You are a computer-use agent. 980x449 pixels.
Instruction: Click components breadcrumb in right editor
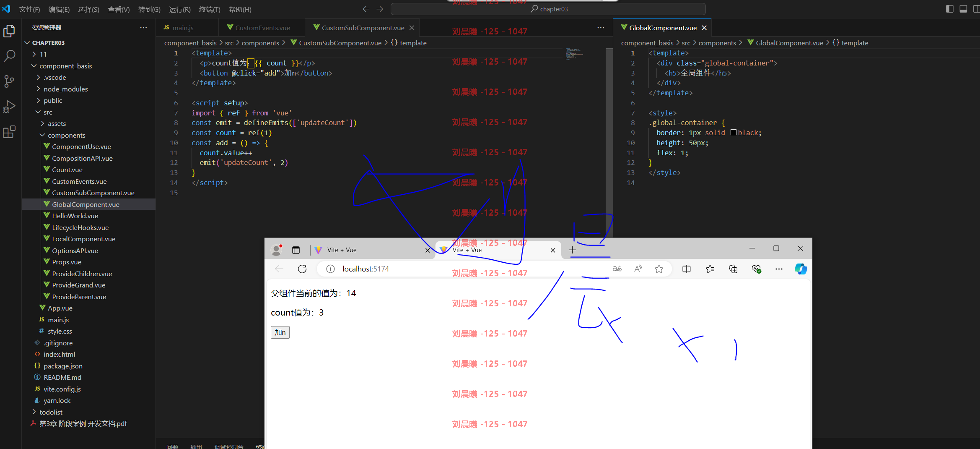[x=717, y=43]
